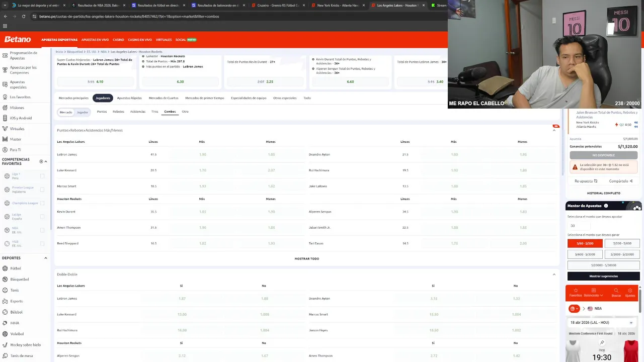
Task: Click the Betano logo
Action: coord(18,39)
